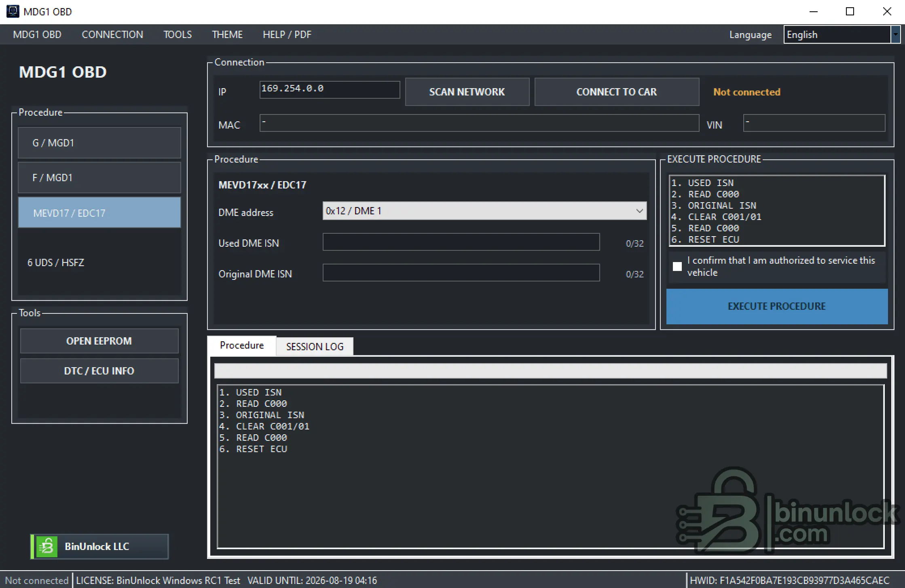Focus the Original DME ISN input
The height and width of the screenshot is (588, 905).
tap(461, 273)
